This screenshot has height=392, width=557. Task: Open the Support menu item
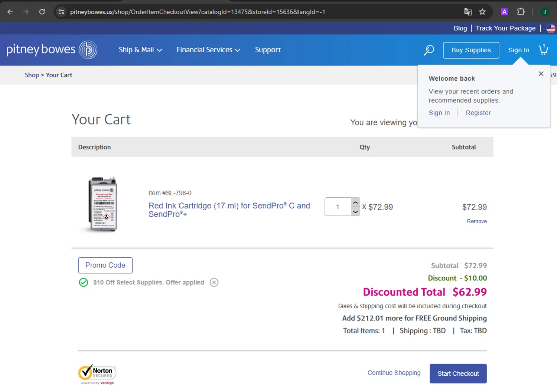[268, 50]
